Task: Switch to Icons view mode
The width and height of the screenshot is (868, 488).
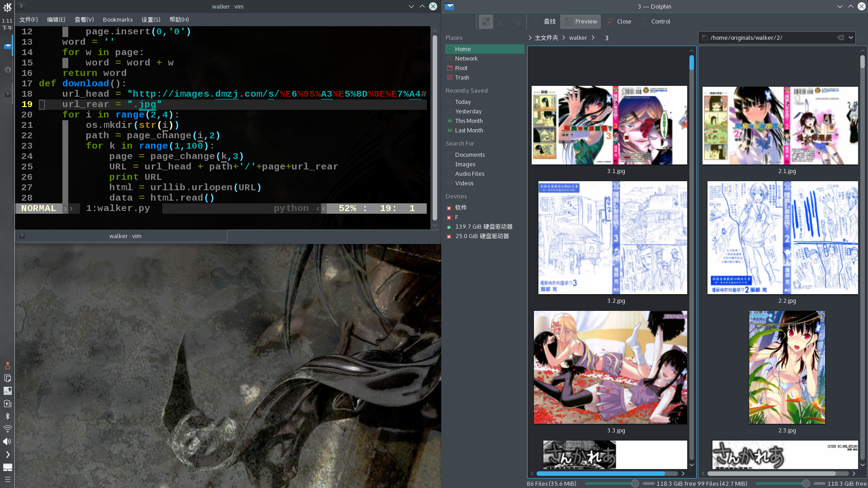Action: tap(486, 22)
